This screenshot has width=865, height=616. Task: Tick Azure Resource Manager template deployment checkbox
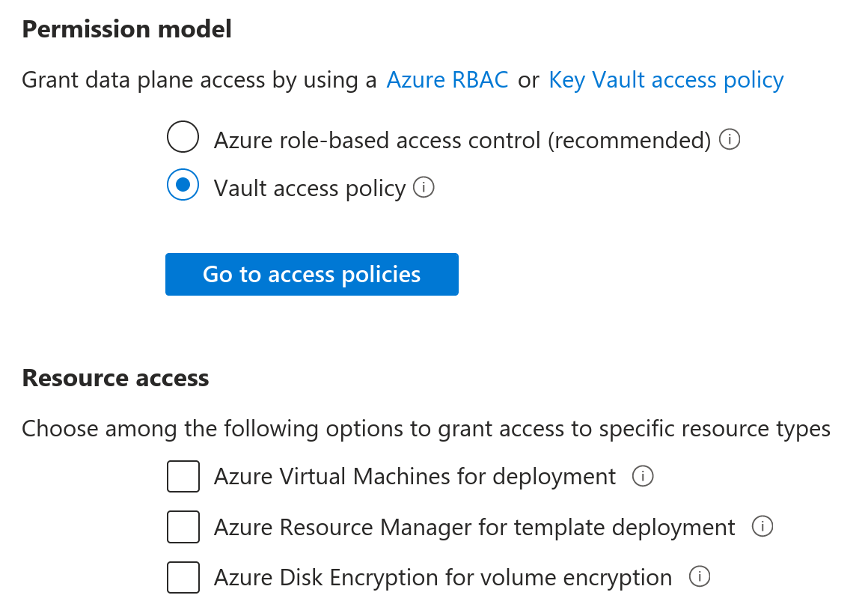[183, 527]
